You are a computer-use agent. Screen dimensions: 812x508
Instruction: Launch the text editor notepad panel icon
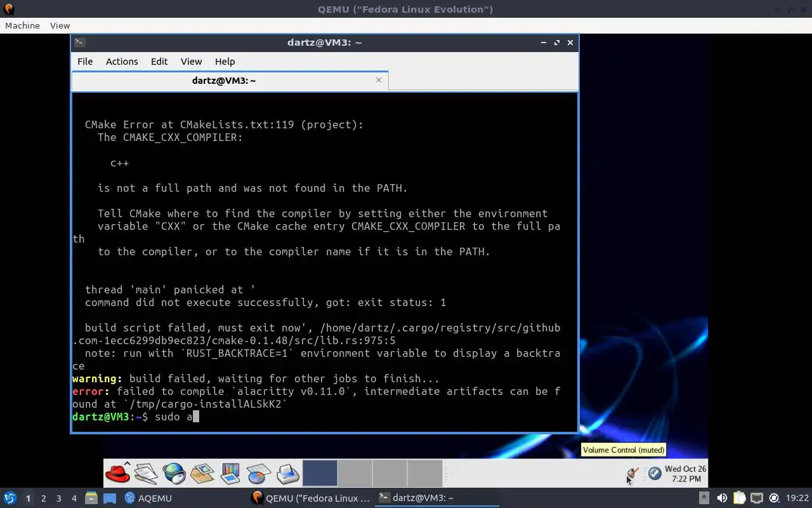(x=145, y=473)
